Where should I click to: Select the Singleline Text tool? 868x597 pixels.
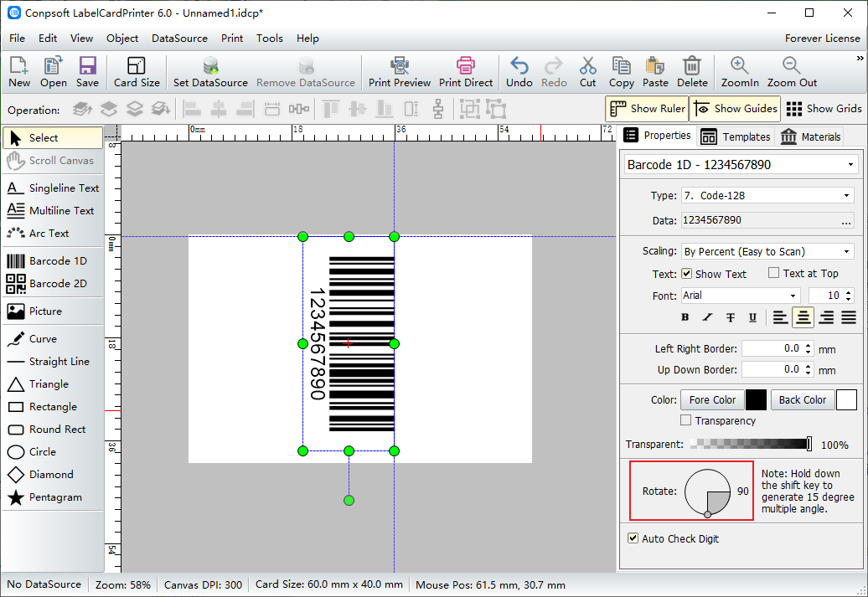coord(53,188)
